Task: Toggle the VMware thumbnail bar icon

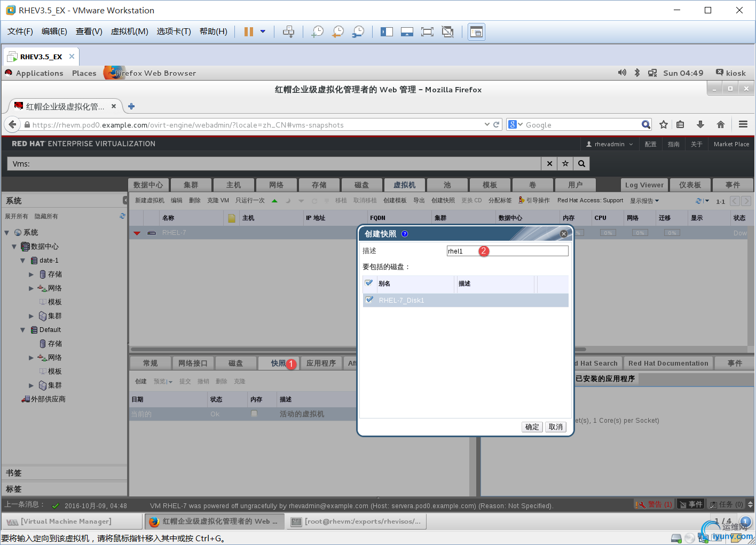Action: pyautogui.click(x=407, y=31)
